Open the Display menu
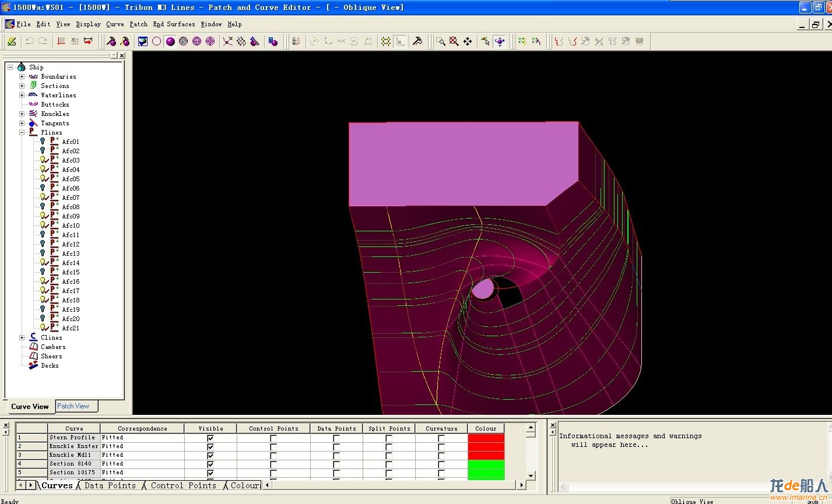 [x=88, y=24]
